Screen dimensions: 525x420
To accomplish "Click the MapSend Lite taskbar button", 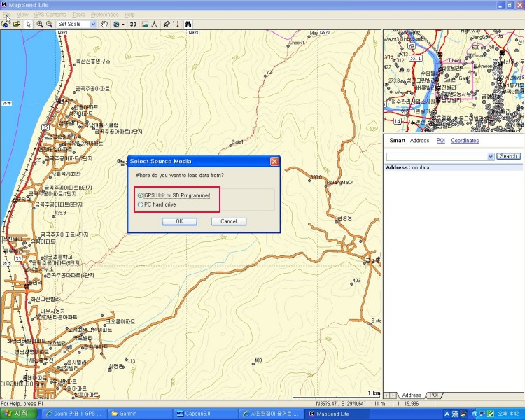I will [336, 414].
